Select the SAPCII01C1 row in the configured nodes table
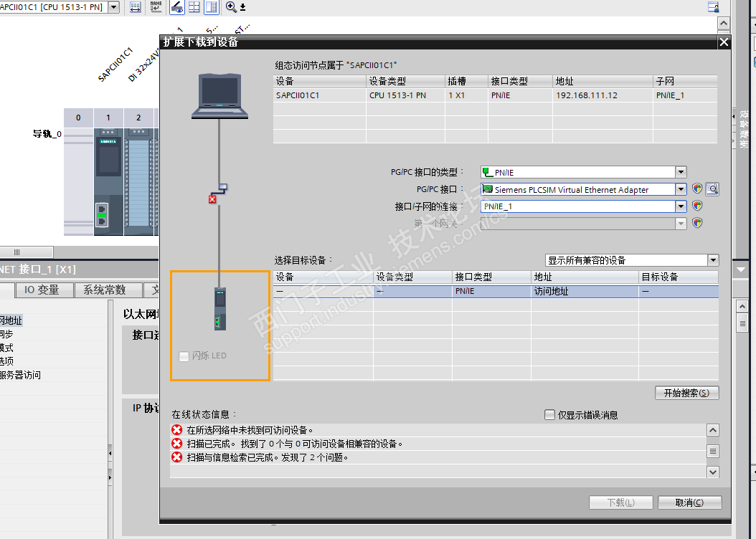 point(495,95)
